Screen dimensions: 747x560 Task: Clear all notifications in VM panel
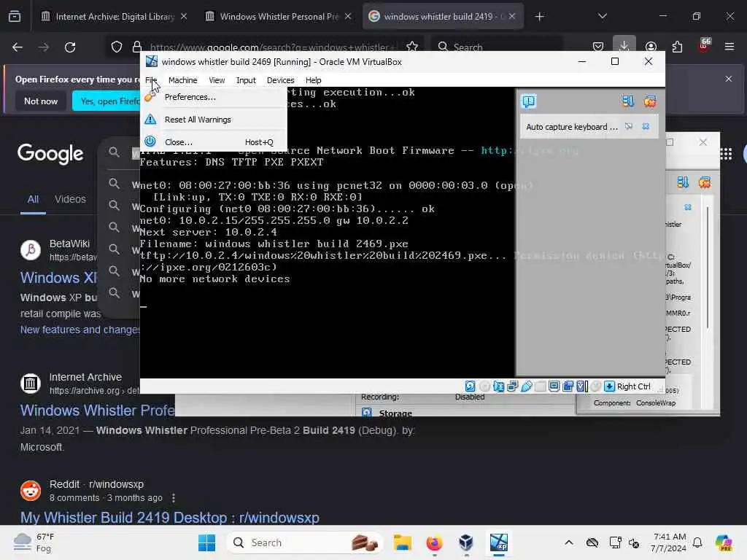point(650,101)
